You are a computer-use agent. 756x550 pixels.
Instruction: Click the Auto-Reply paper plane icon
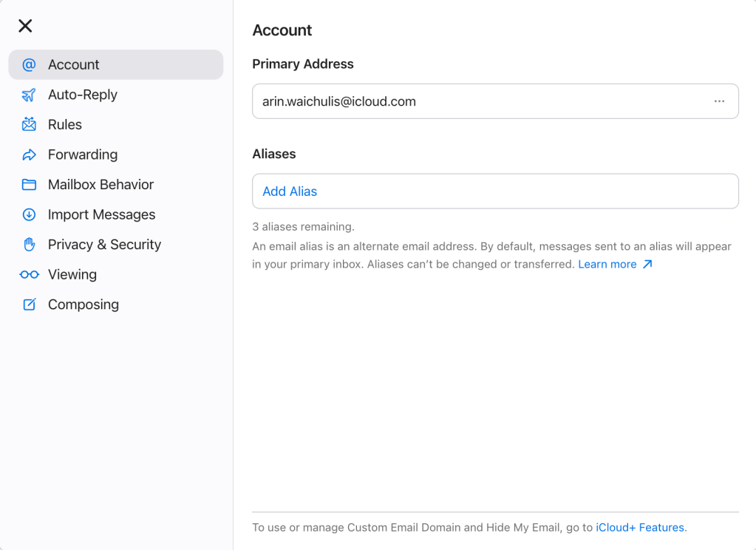[x=29, y=95]
